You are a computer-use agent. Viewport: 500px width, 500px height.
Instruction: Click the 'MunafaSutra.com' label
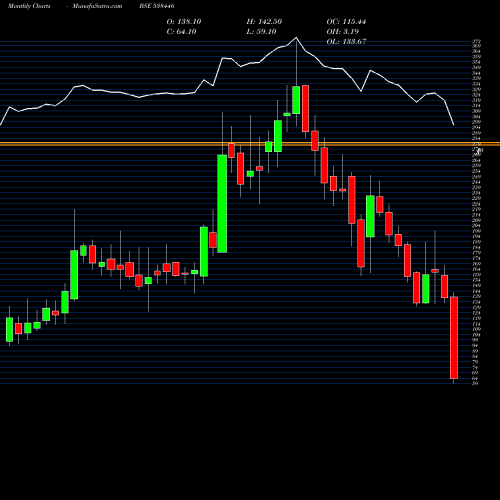(97, 6)
